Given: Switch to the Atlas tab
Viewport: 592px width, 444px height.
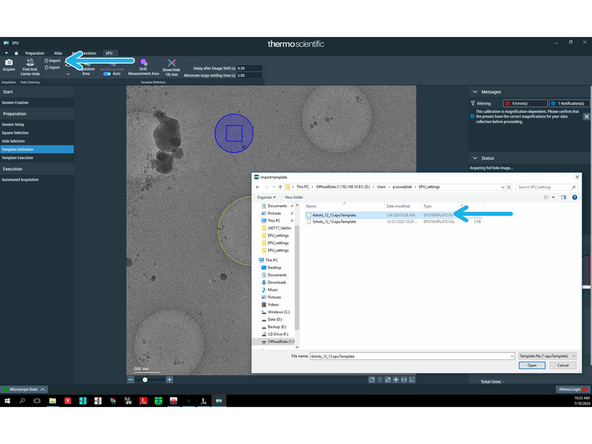Looking at the screenshot, I should [58, 53].
